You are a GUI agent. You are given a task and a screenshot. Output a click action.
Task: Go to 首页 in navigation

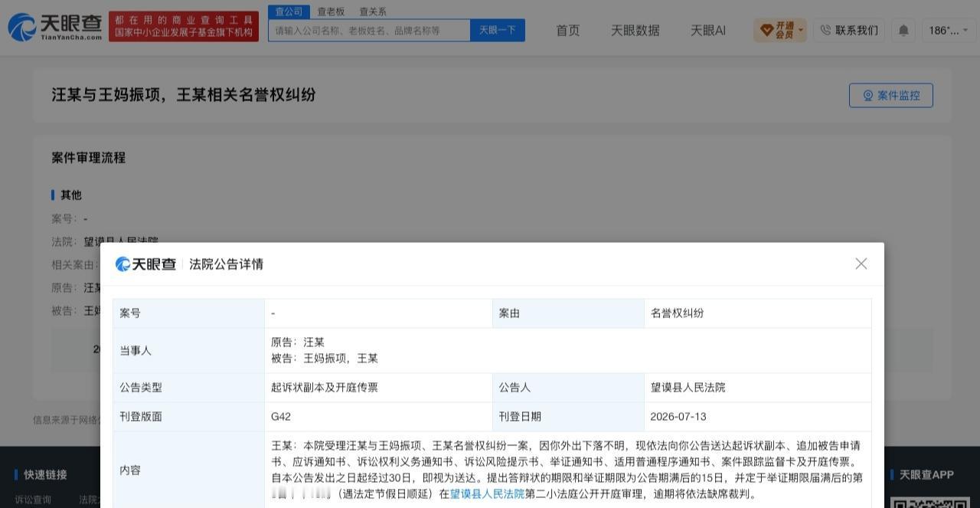tap(568, 30)
